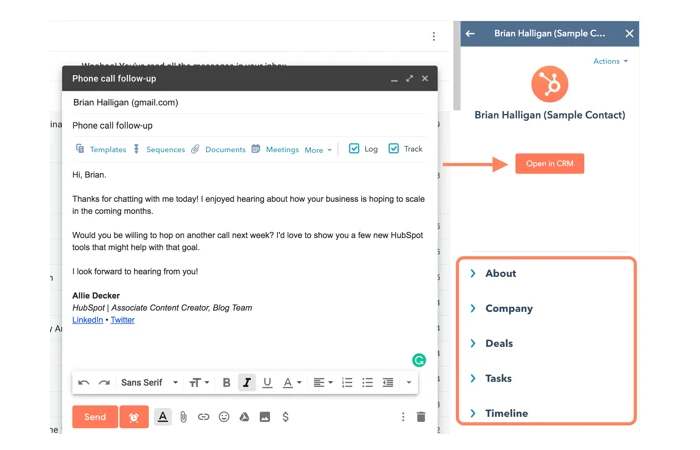Expand the Timeline section
This screenshot has width=700, height=450.
tap(499, 413)
